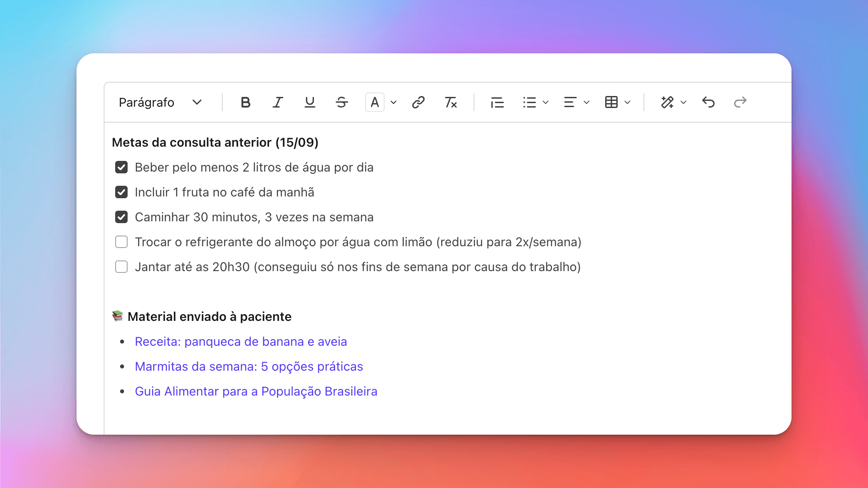Apply strikethrough formatting
868x488 pixels.
point(342,103)
